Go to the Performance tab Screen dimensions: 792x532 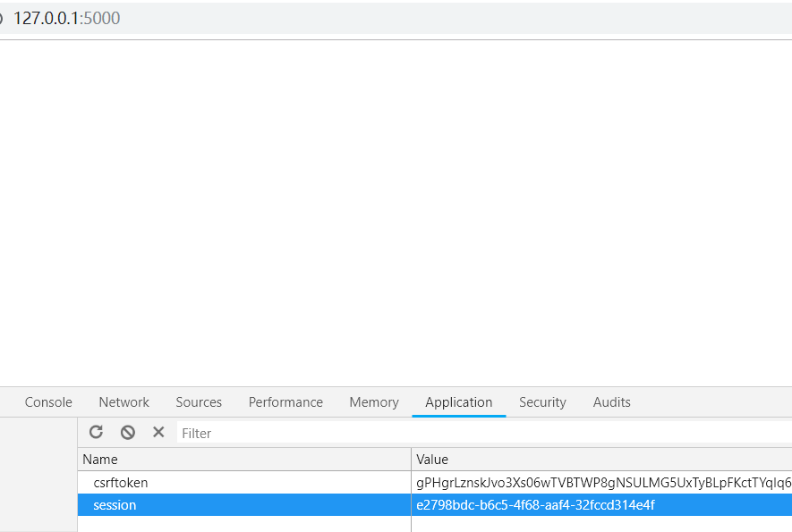point(285,402)
